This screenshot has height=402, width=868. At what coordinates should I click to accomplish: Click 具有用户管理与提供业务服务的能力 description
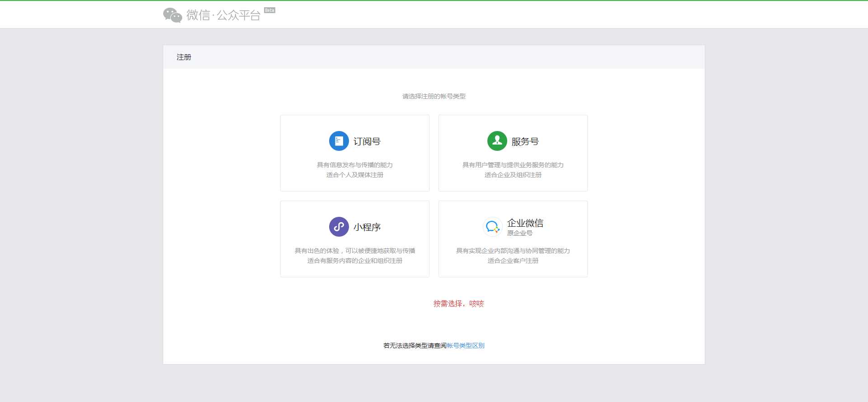coord(513,165)
